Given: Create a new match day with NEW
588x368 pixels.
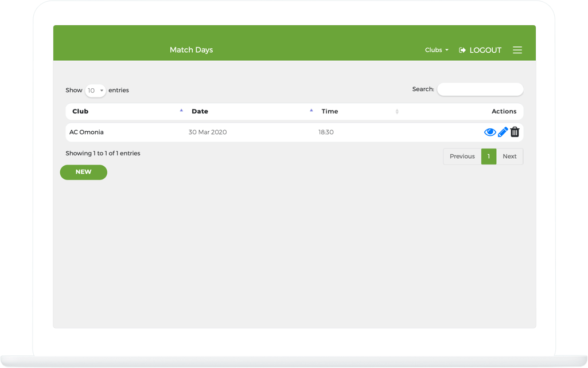Looking at the screenshot, I should (x=84, y=172).
